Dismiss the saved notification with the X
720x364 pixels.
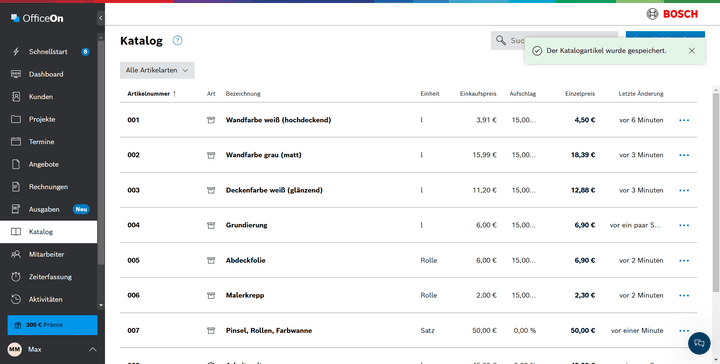(692, 51)
